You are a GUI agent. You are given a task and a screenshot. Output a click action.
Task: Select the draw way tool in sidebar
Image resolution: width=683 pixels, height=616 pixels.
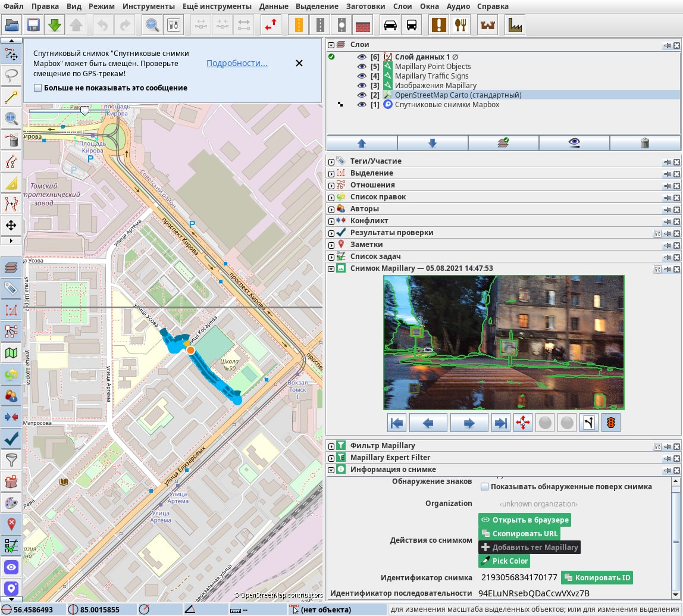coord(11,96)
